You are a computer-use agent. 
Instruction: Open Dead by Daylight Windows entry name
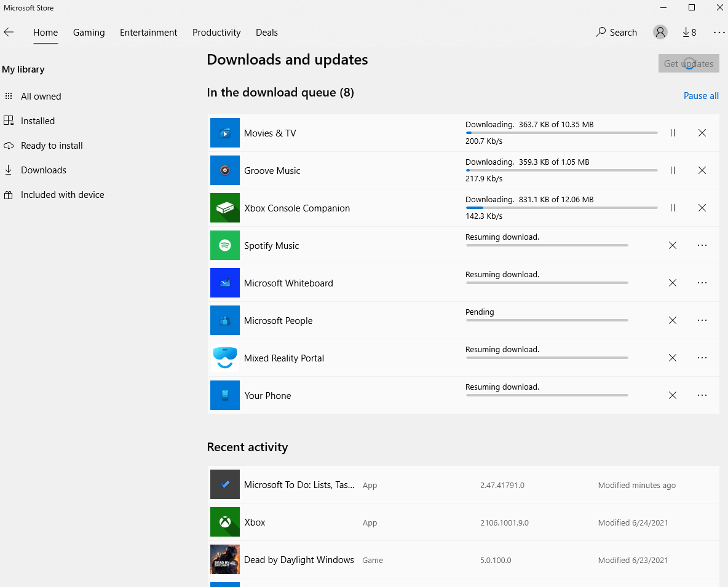click(x=299, y=560)
